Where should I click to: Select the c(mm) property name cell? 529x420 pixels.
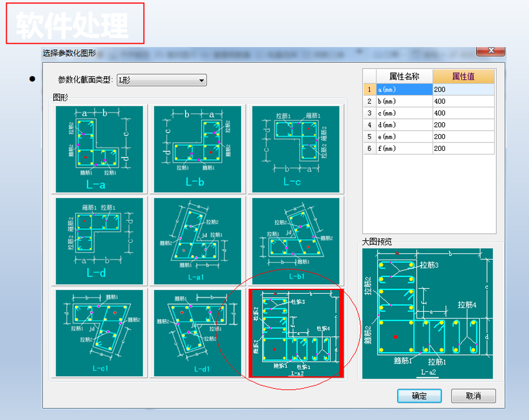pos(404,113)
